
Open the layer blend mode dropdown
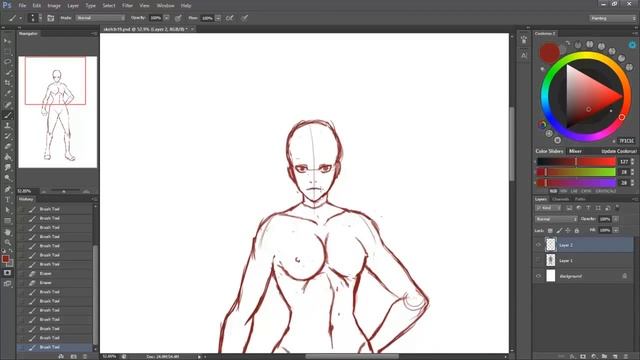pos(556,219)
